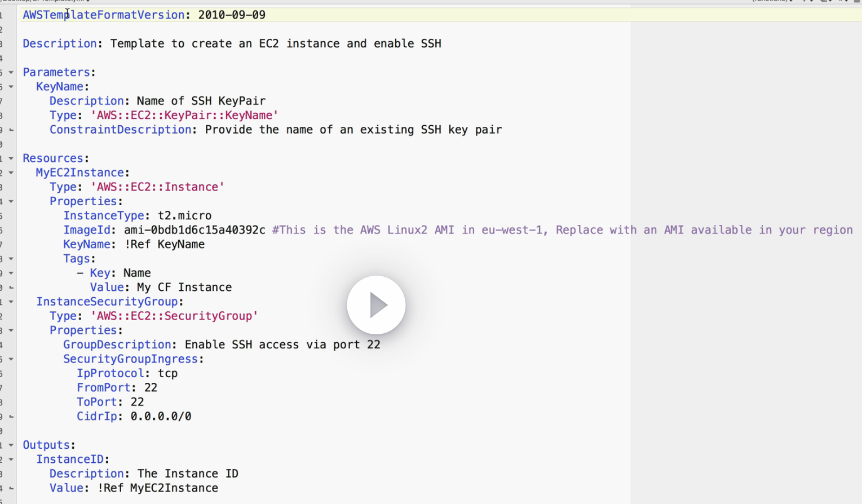This screenshot has width=862, height=504.
Task: Collapse the MyEC2Instance block
Action: point(11,173)
